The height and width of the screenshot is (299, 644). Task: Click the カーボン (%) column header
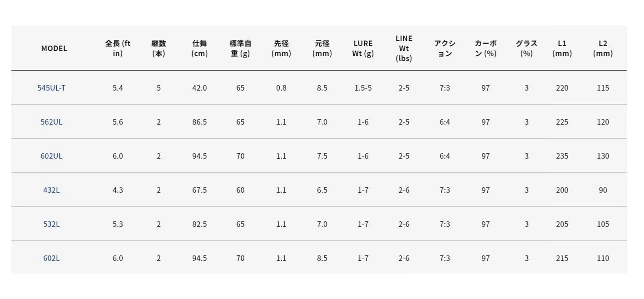485,49
